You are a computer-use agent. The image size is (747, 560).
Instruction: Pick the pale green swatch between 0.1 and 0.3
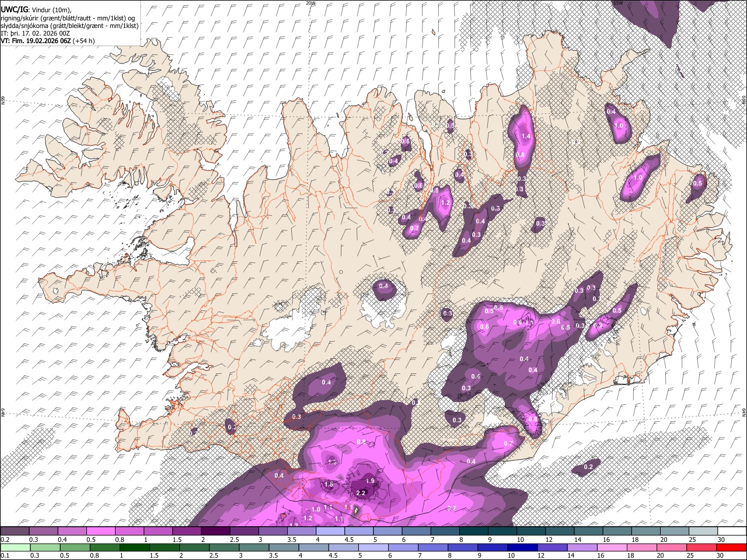pos(16,548)
